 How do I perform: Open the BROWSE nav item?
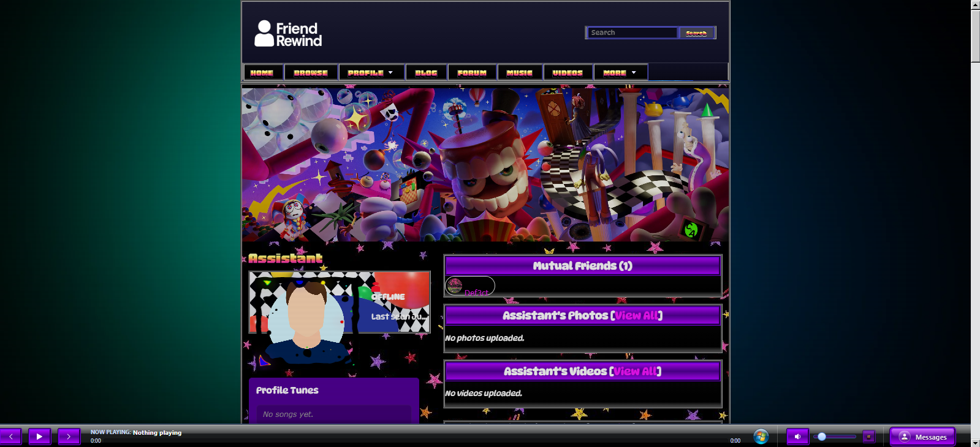[x=311, y=72]
